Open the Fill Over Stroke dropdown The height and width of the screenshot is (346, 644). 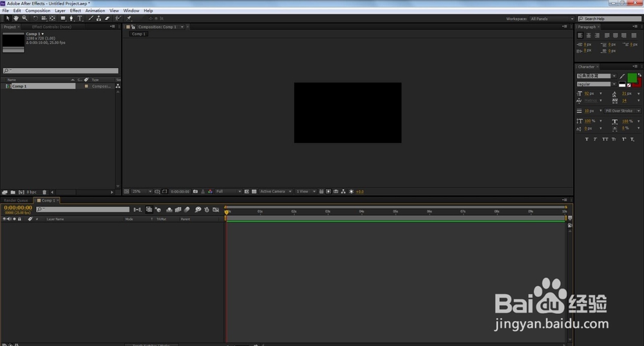pyautogui.click(x=622, y=111)
